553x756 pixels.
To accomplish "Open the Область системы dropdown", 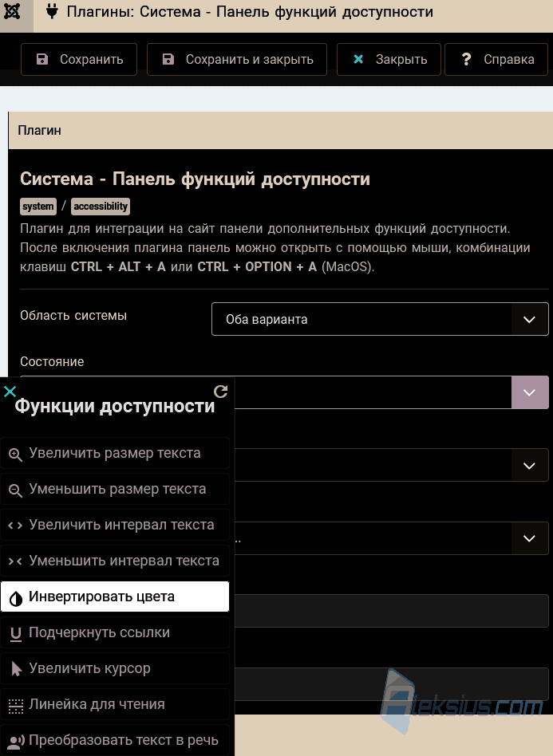I will pyautogui.click(x=380, y=319).
